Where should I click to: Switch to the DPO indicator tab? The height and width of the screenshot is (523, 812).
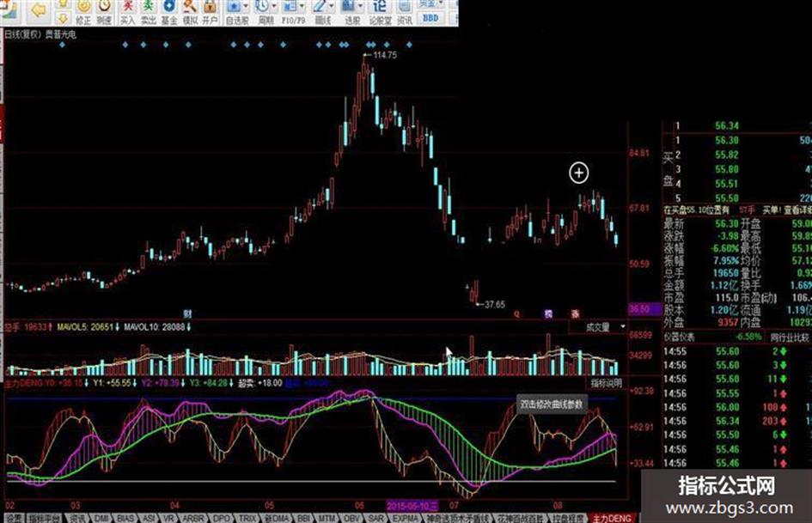(x=222, y=518)
